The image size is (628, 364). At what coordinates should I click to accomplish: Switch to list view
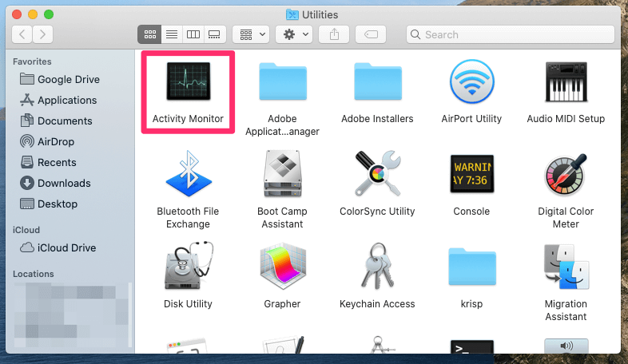(x=172, y=34)
